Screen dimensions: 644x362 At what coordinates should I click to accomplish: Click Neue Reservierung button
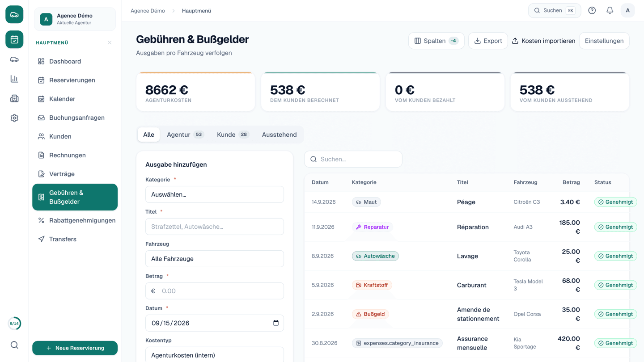point(75,348)
